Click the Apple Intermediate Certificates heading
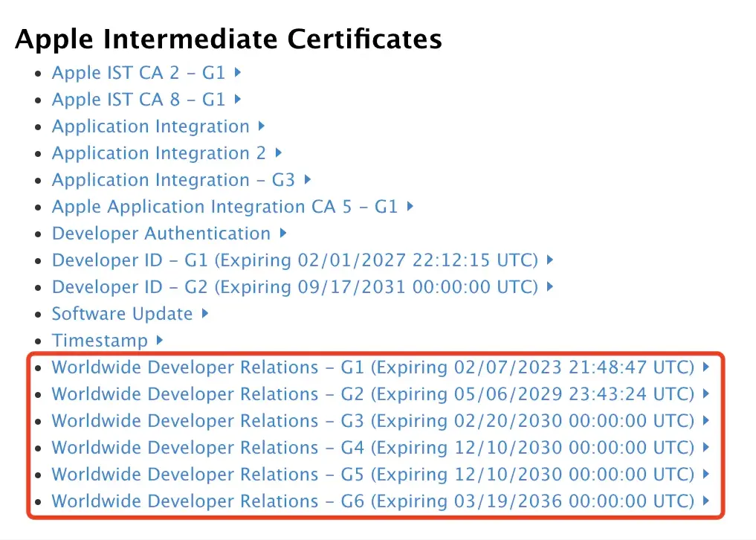 228,39
